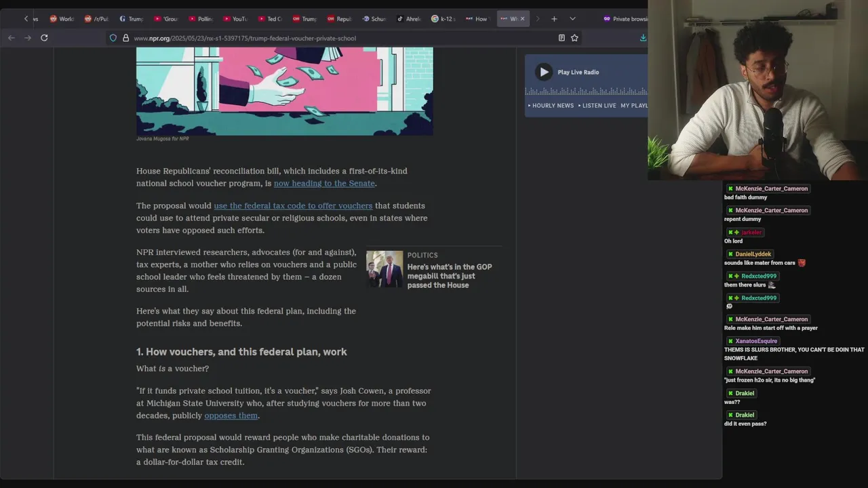
Task: Click chat username jarkeler
Action: (x=752, y=232)
